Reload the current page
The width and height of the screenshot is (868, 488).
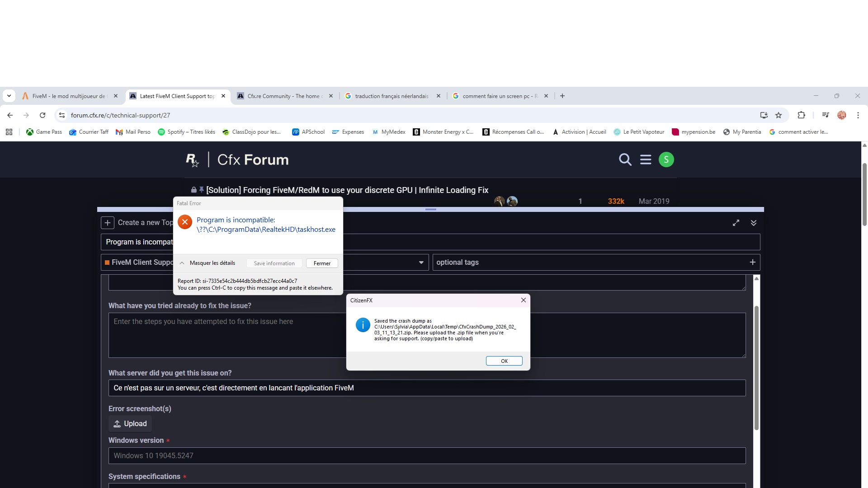pyautogui.click(x=42, y=115)
